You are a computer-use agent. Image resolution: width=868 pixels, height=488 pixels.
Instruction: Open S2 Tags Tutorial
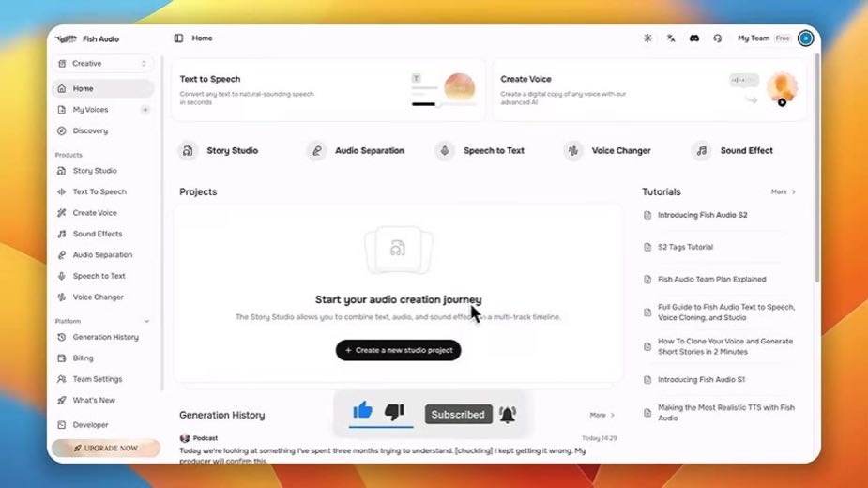click(x=685, y=247)
